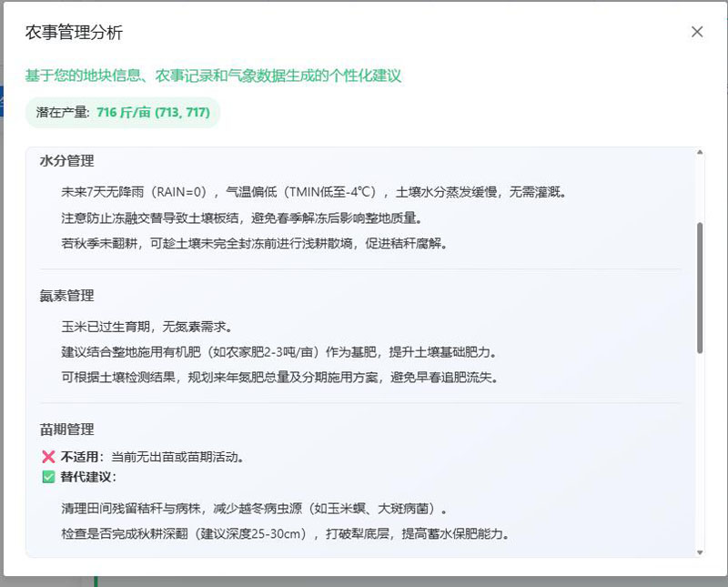Click the line 清理田间残留秸秆与病株
The height and width of the screenshot is (587, 728).
(255, 509)
